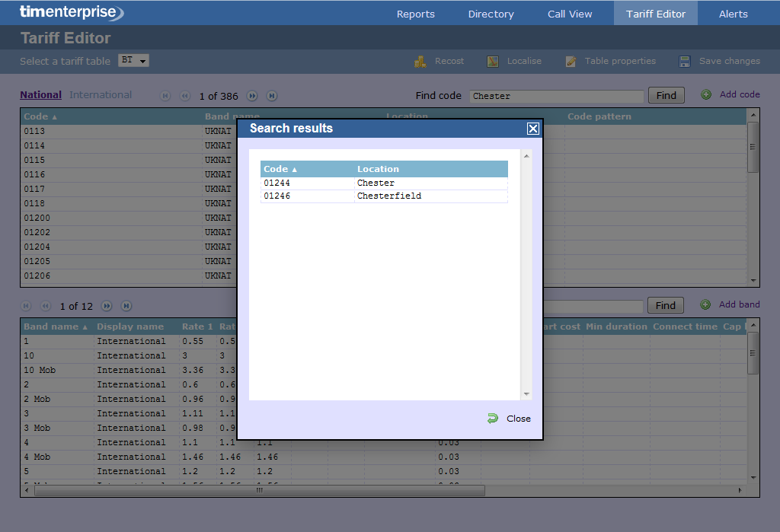Image resolution: width=780 pixels, height=532 pixels.
Task: Click the green Add code icon
Action: point(706,95)
